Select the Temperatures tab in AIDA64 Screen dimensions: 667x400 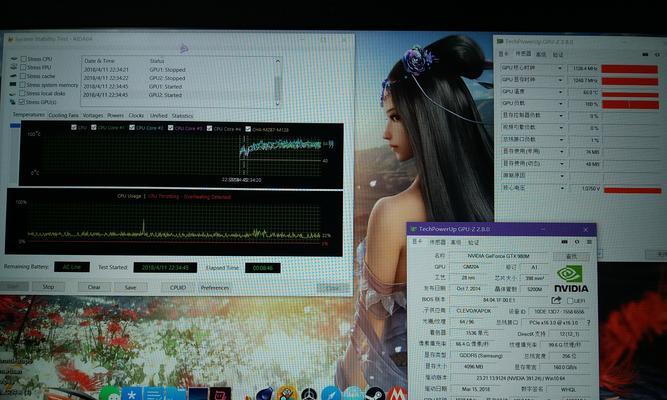coord(29,114)
